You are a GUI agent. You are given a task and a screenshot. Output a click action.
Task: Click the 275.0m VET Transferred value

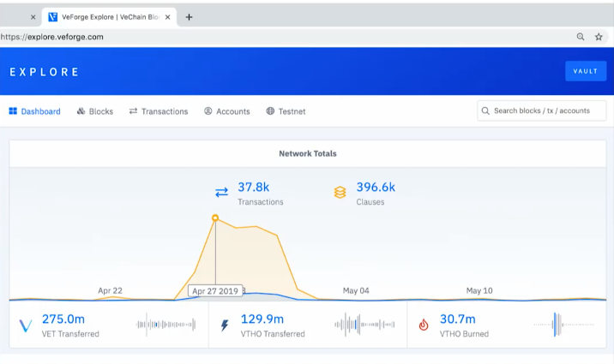pos(63,319)
